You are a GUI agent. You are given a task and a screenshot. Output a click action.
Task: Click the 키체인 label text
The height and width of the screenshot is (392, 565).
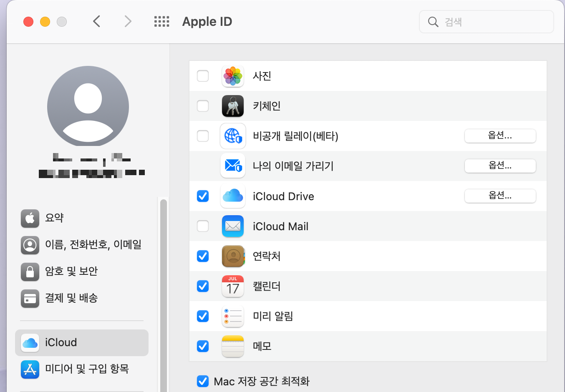tap(267, 106)
